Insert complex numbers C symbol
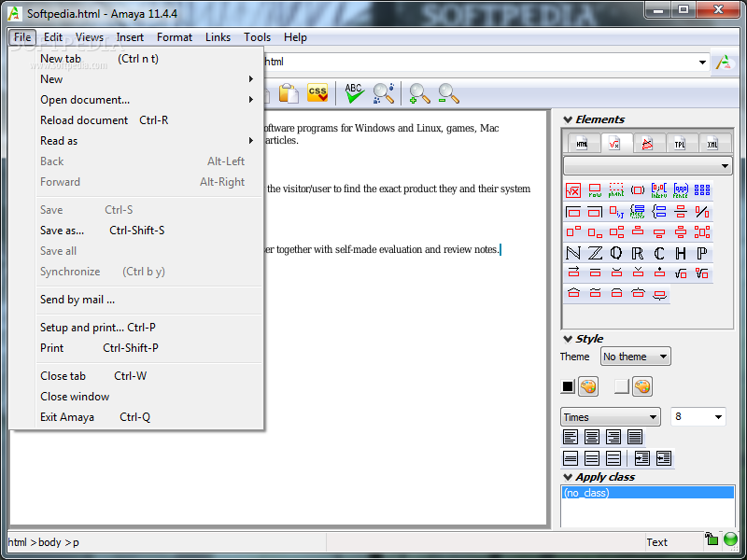 pyautogui.click(x=659, y=253)
